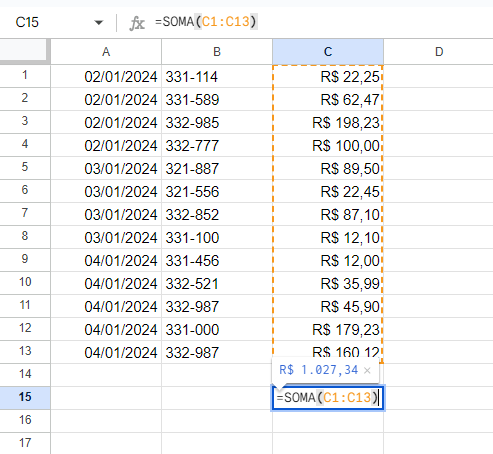Select cell showing R$ 100,00
The height and width of the screenshot is (454, 493).
click(x=328, y=145)
